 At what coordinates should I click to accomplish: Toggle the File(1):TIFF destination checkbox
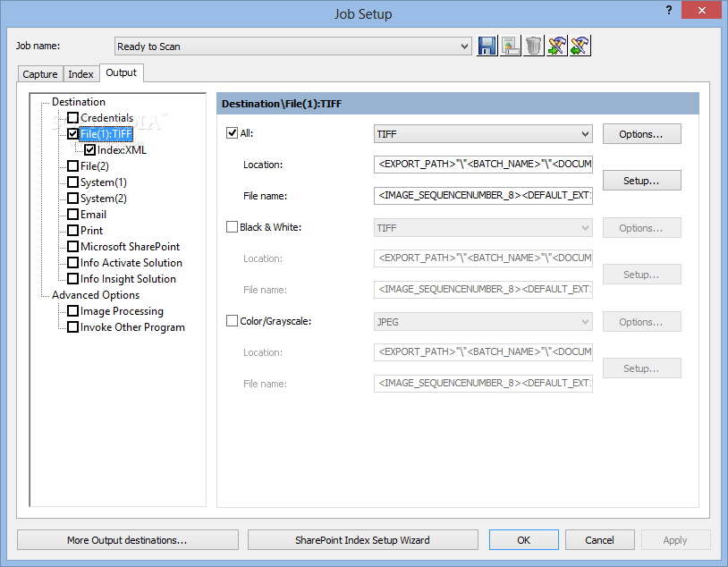(x=73, y=134)
